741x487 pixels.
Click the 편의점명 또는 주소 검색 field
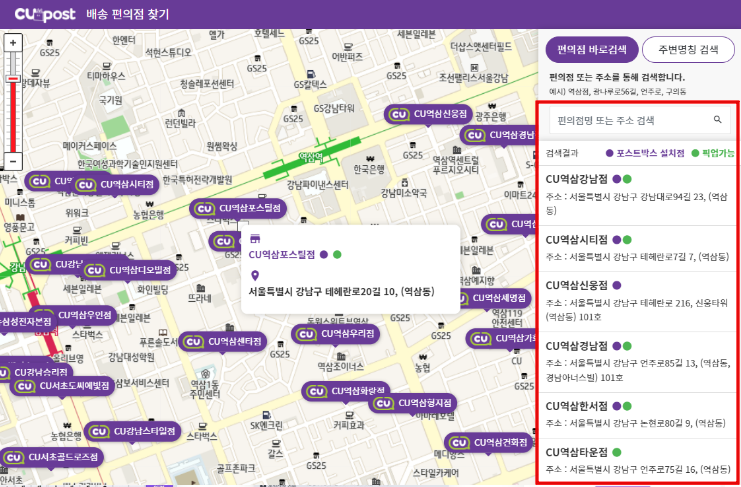pyautogui.click(x=640, y=120)
